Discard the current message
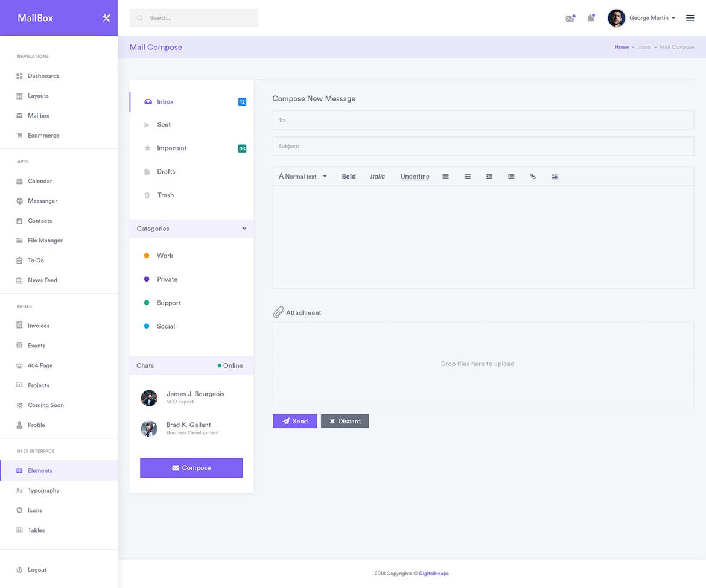The height and width of the screenshot is (588, 706). point(345,420)
